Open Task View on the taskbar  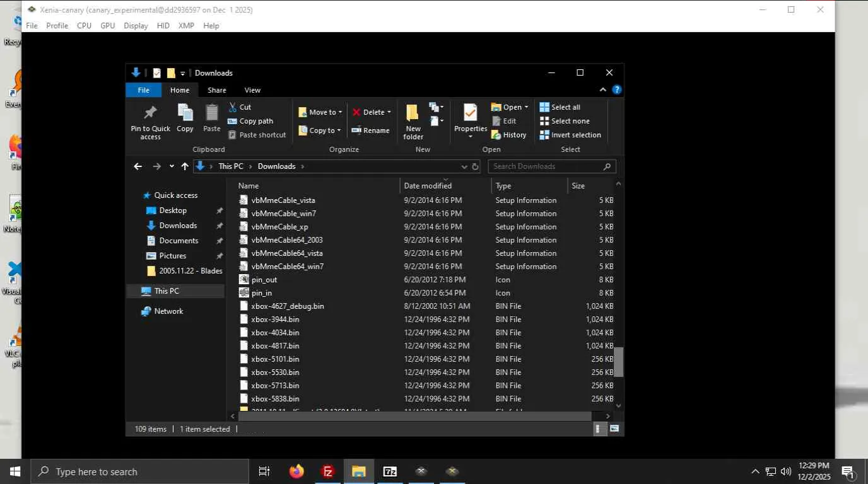[x=264, y=471]
